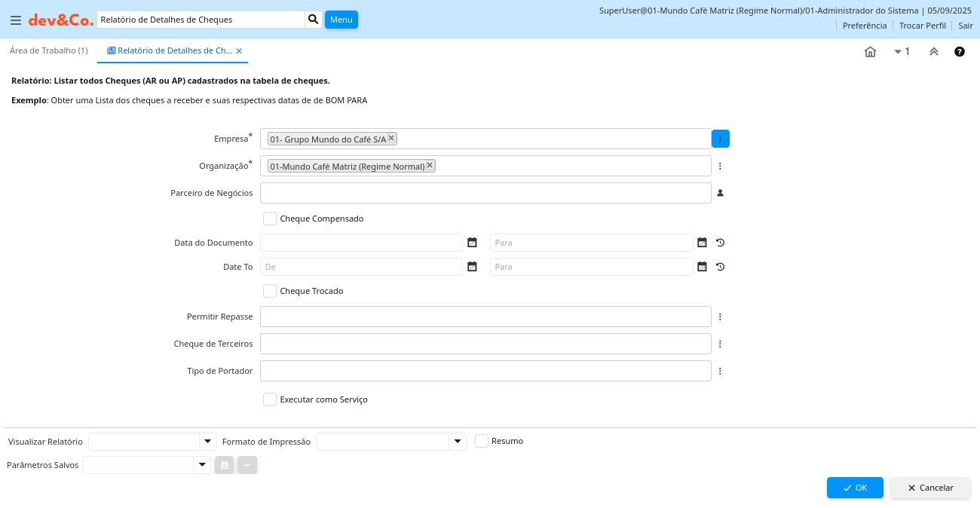Screen dimensions: 980x508
Task: Expand the Parâmetros Salvos dropdown
Action: (201, 465)
